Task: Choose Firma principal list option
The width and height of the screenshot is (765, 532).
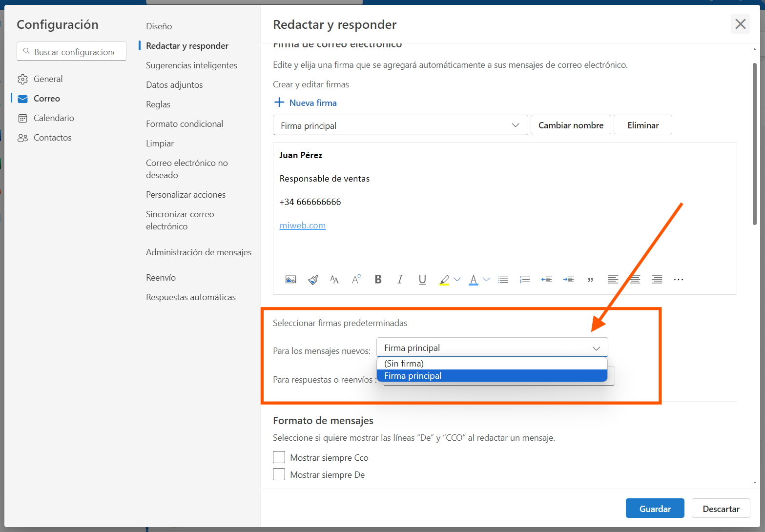Action: tap(492, 376)
